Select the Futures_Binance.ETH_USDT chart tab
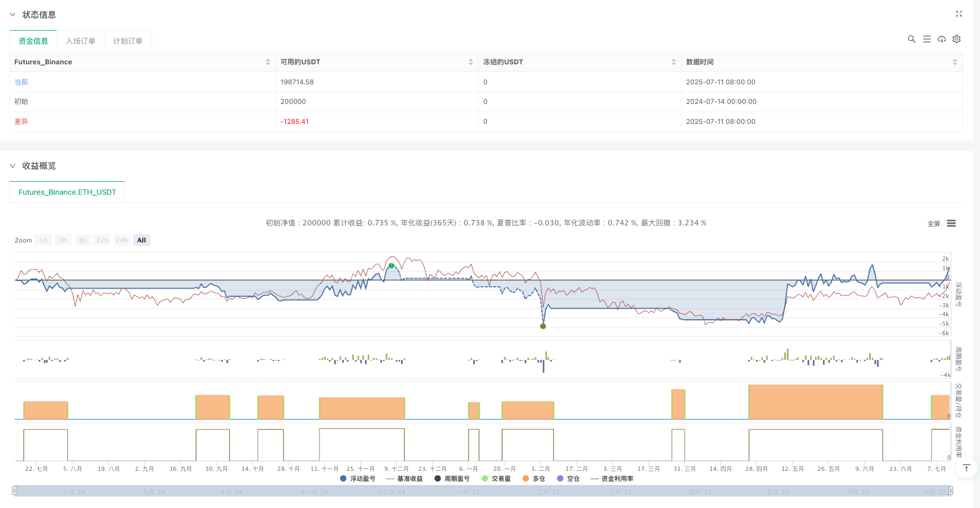 (67, 192)
